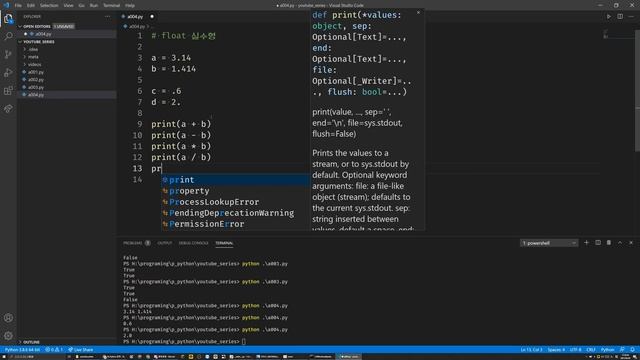This screenshot has width=640, height=360.
Task: Open the notifications bell in status bar
Action: (633, 350)
